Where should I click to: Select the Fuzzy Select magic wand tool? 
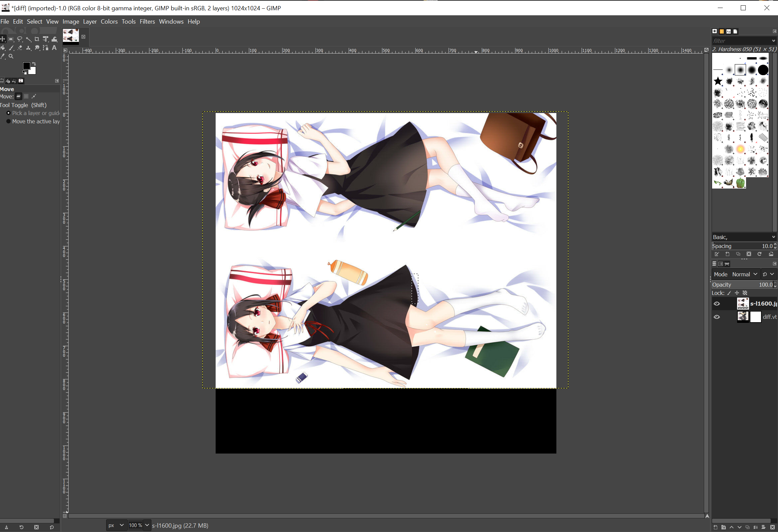pyautogui.click(x=29, y=39)
